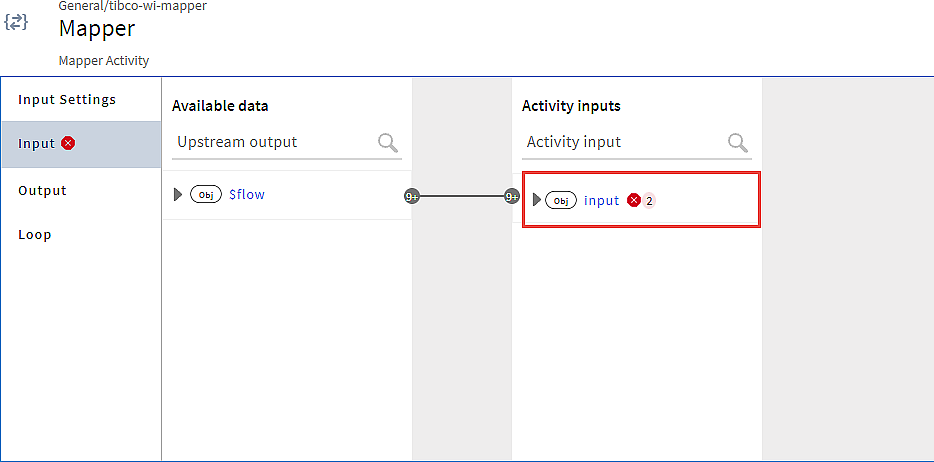Click the right 9+ mapping connector node

point(511,196)
